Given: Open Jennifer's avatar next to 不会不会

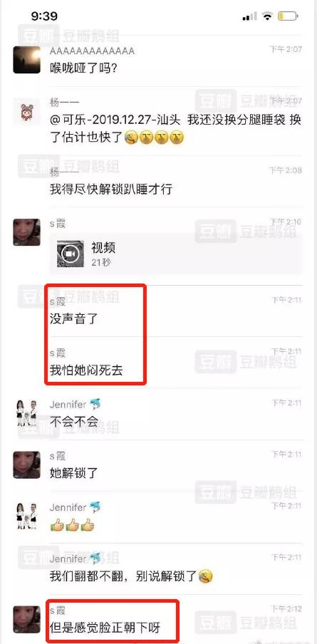Looking at the screenshot, I should 26,412.
